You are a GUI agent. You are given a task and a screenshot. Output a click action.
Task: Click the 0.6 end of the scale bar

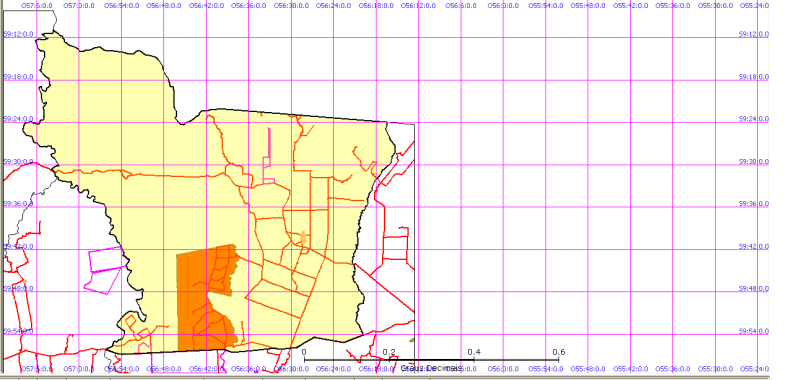click(559, 352)
